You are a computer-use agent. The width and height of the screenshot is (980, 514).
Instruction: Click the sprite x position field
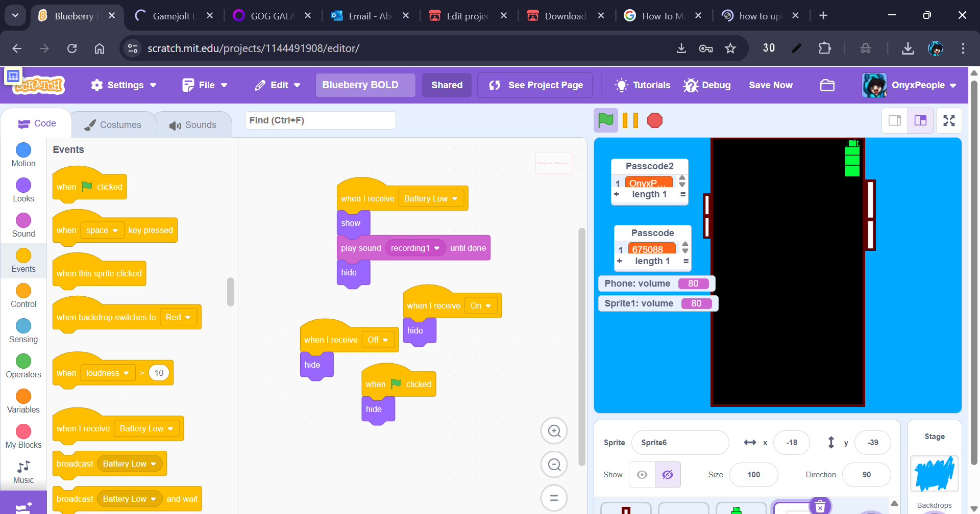(x=792, y=443)
